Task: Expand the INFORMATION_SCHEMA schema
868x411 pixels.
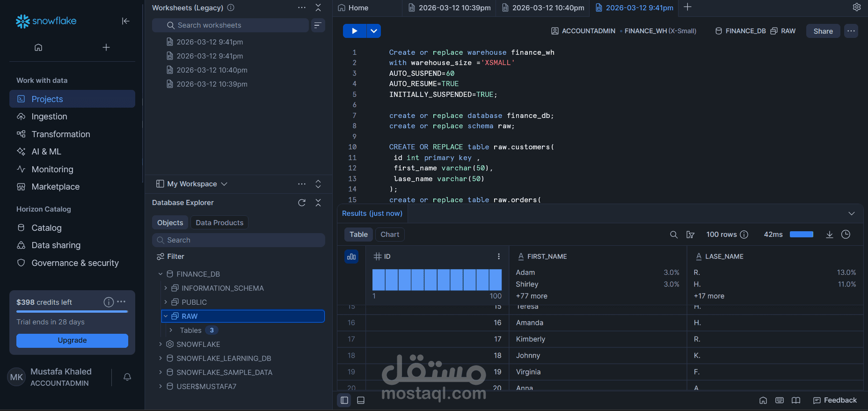Action: [166, 288]
